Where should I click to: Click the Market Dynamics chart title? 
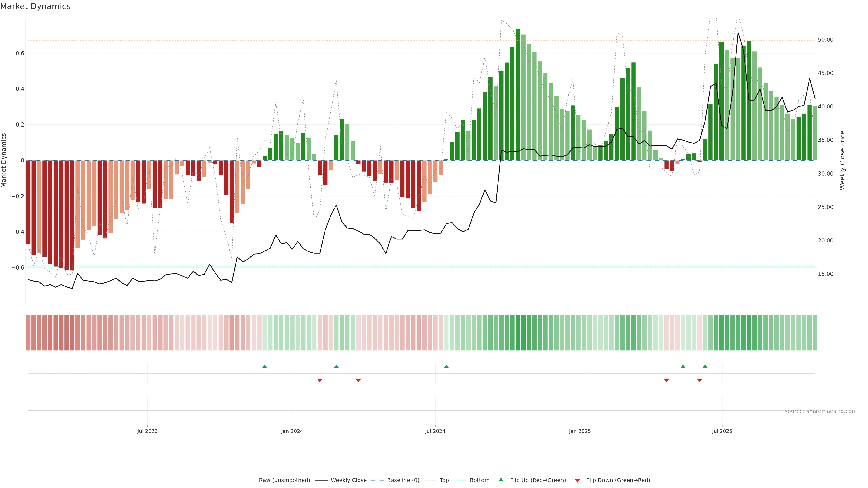35,6
